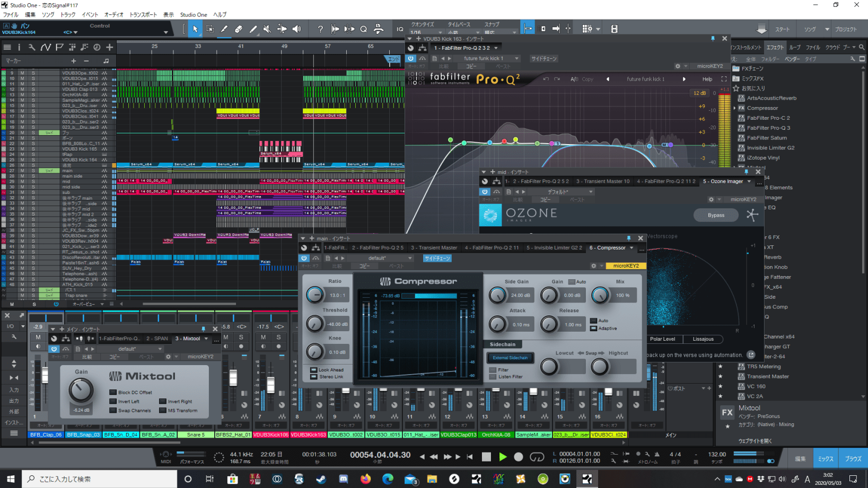Select the Arrow tool in the toolbar
The height and width of the screenshot is (488, 868).
[x=195, y=29]
